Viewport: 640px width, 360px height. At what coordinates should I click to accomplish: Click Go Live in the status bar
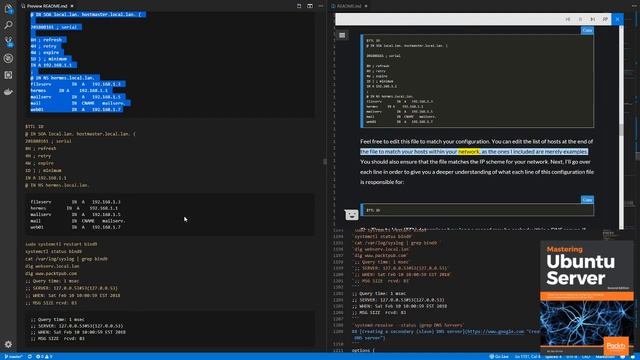[x=499, y=356]
